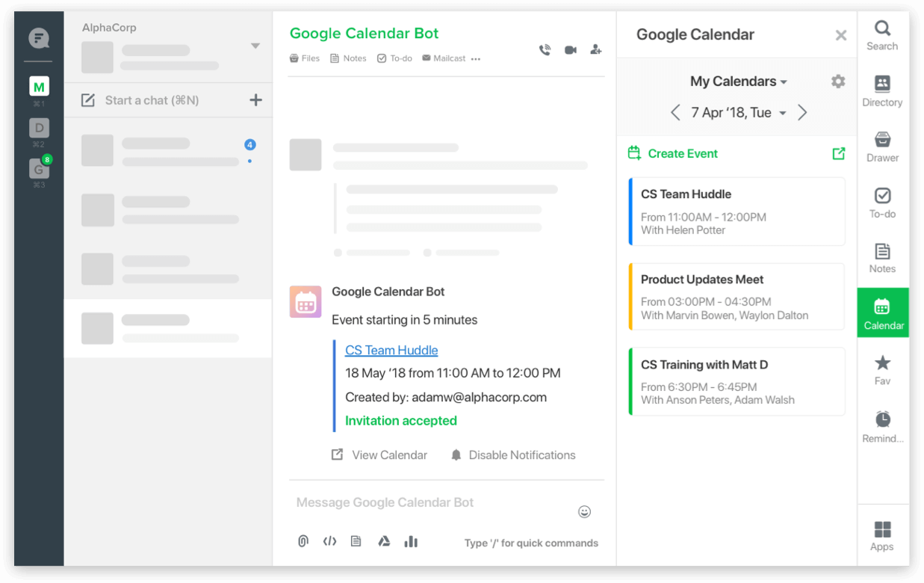Open the Notes tab in chat header
This screenshot has height=583, width=924.
(x=348, y=58)
